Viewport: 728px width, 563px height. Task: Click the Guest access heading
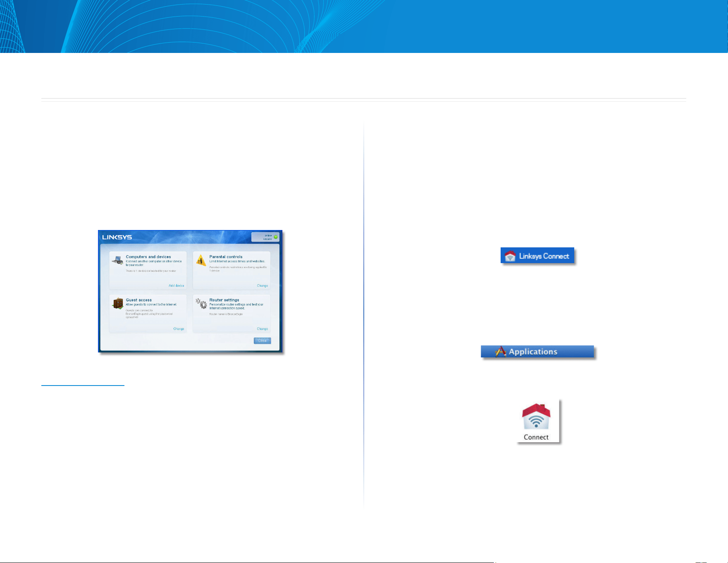tap(139, 300)
